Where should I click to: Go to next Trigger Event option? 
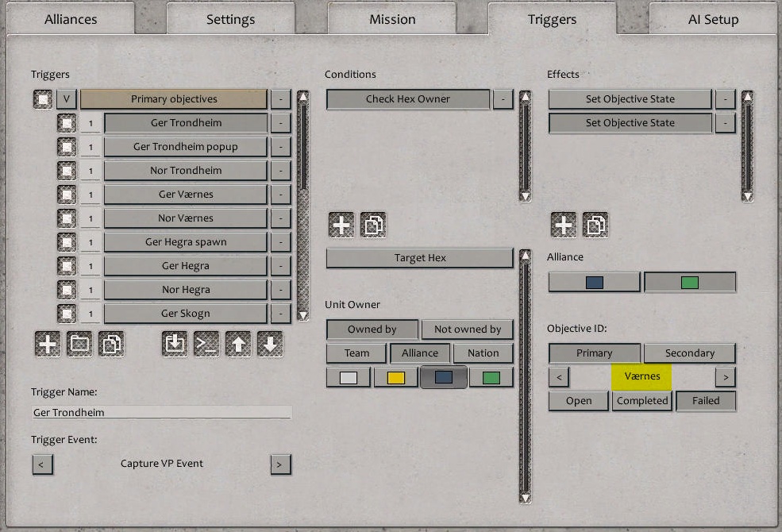[281, 465]
